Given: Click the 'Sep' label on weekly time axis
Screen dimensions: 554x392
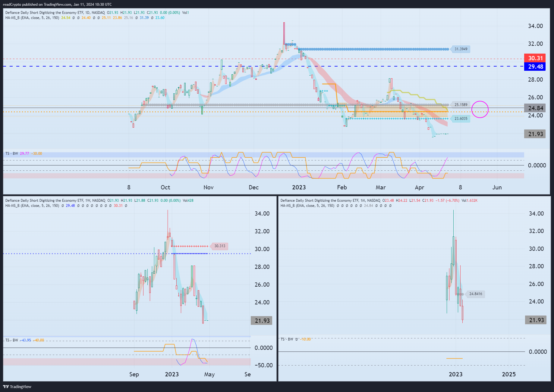Looking at the screenshot, I should click(x=134, y=375).
